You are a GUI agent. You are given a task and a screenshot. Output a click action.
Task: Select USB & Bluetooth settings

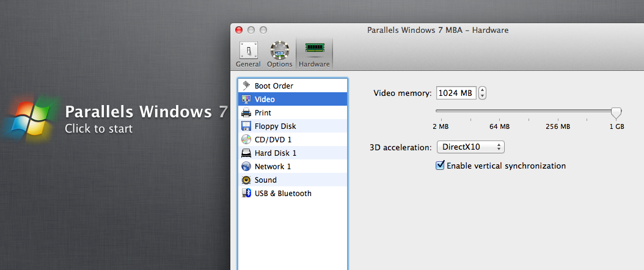282,194
